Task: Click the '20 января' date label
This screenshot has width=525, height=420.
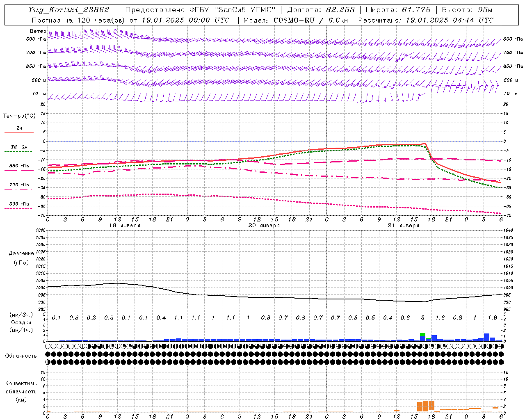Action: pyautogui.click(x=264, y=225)
